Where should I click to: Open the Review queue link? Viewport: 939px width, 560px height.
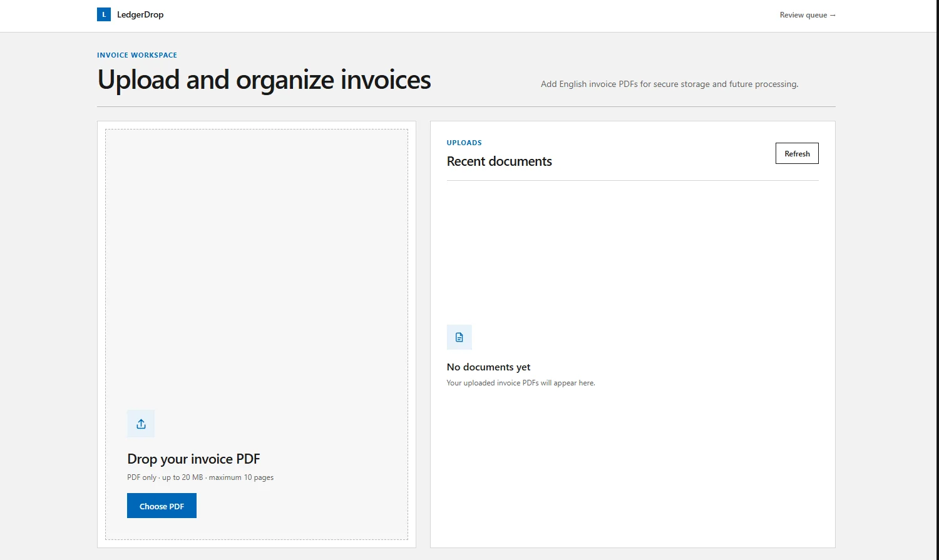[x=808, y=15]
